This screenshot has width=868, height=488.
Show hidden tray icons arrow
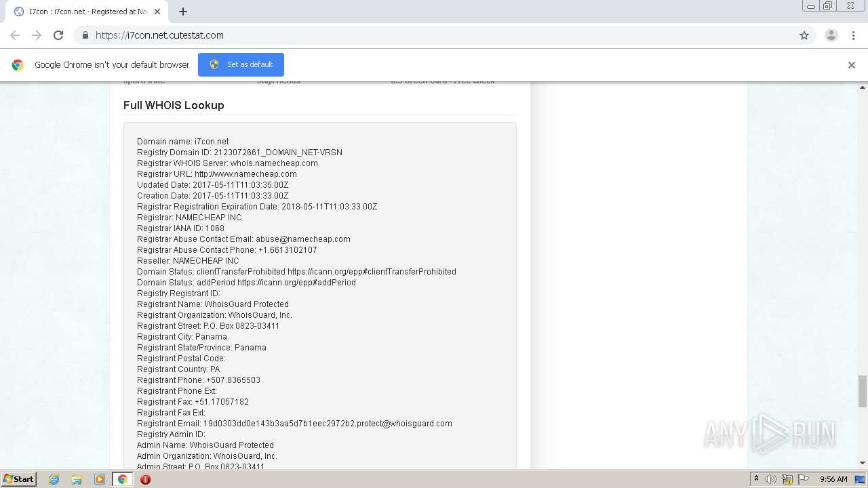click(756, 479)
